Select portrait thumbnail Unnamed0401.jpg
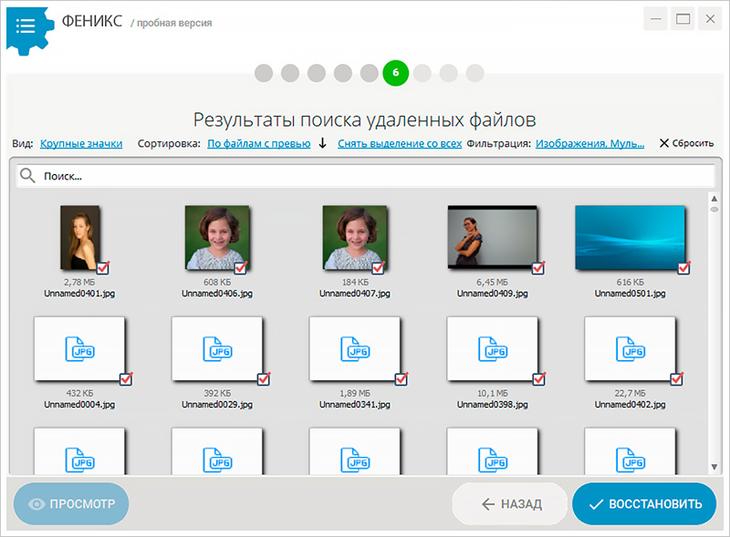Viewport: 730px width, 537px height. click(x=80, y=238)
